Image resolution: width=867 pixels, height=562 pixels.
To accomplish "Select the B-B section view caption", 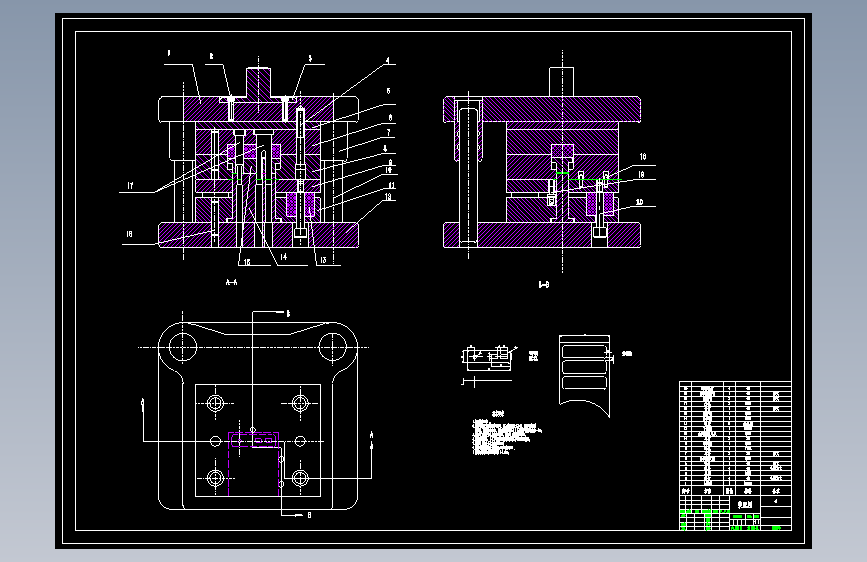I will click(x=544, y=285).
